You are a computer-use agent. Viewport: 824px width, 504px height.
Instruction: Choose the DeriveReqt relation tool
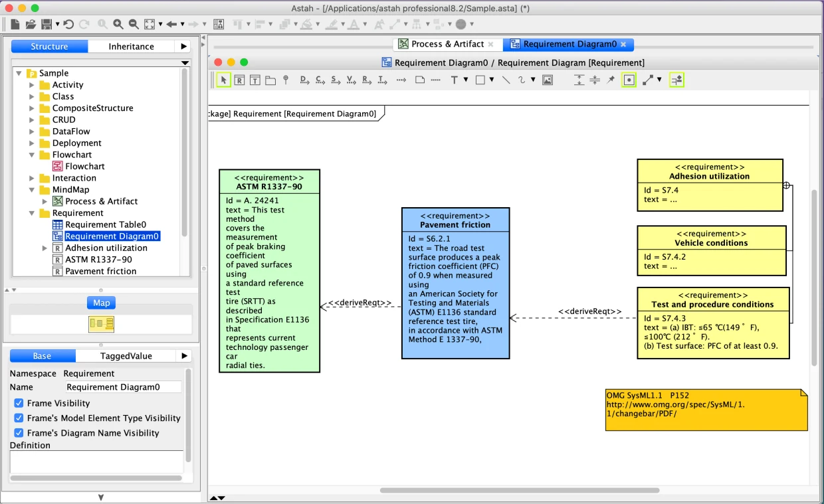304,80
